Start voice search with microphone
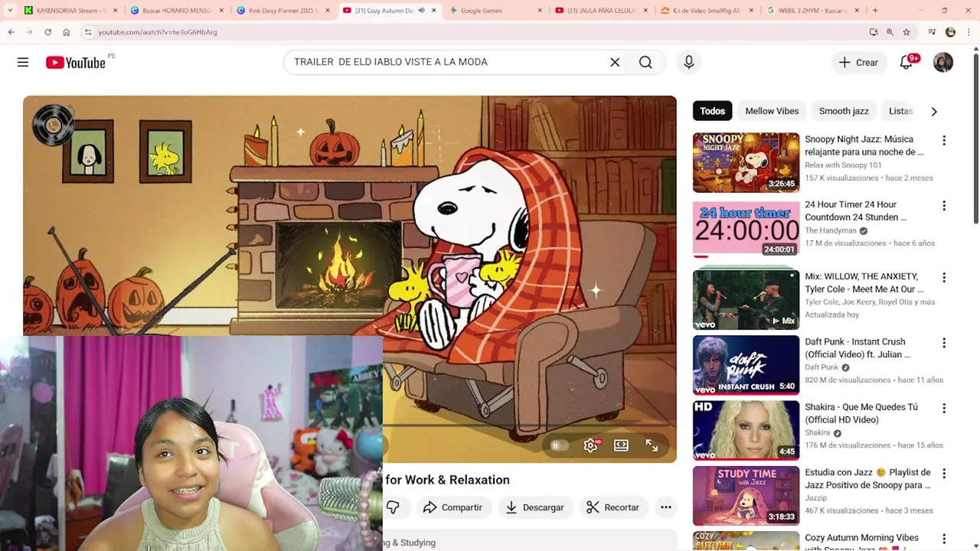 pyautogui.click(x=689, y=62)
